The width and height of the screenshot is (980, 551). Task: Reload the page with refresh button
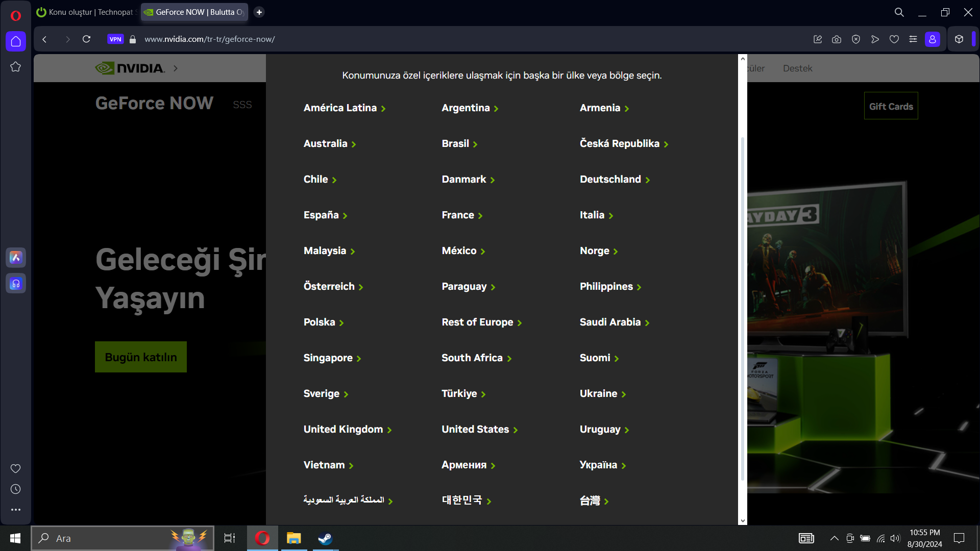coord(86,39)
